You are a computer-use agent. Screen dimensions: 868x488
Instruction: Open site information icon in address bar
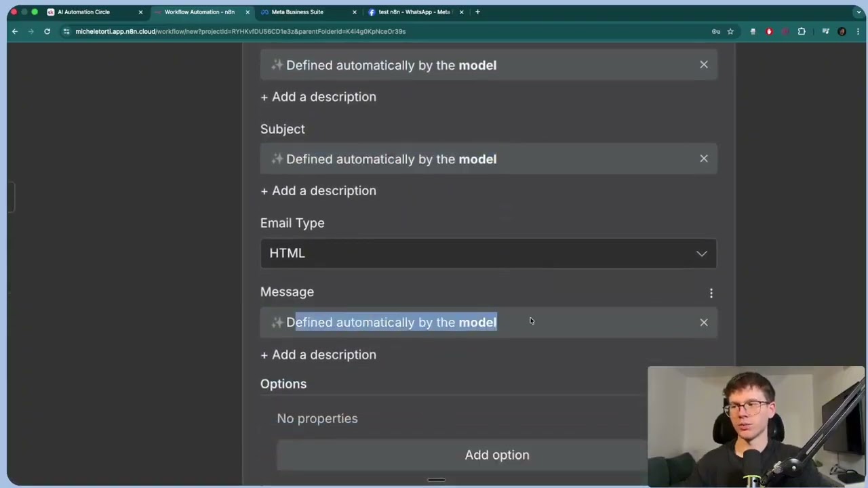66,31
